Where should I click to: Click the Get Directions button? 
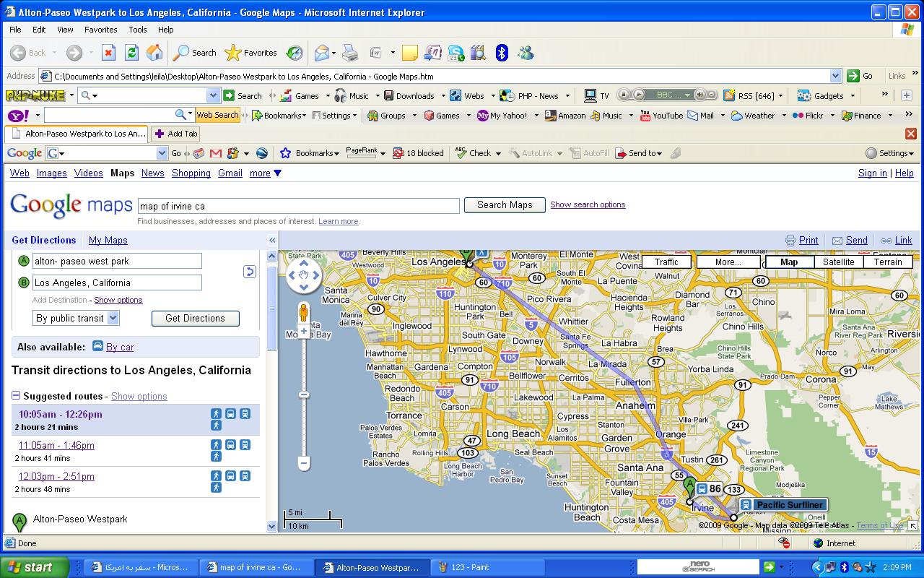click(195, 318)
